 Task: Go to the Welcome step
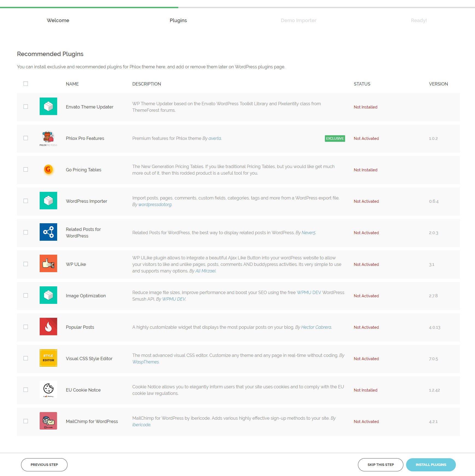click(58, 20)
